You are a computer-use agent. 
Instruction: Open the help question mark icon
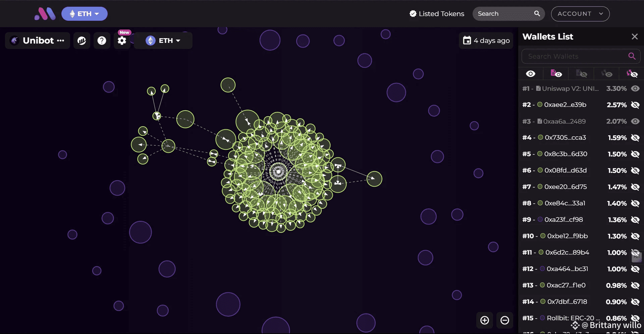(102, 41)
